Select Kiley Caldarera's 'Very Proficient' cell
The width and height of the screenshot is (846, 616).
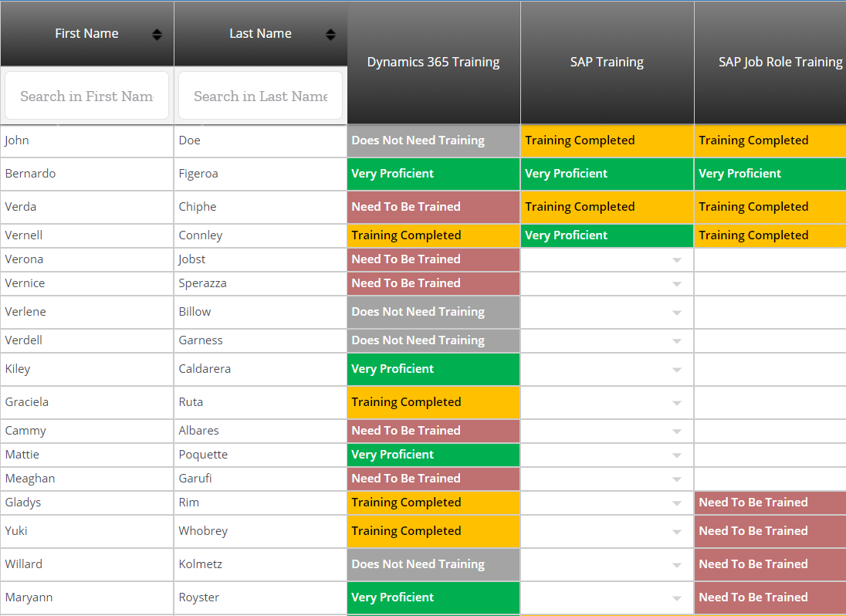pyautogui.click(x=433, y=369)
